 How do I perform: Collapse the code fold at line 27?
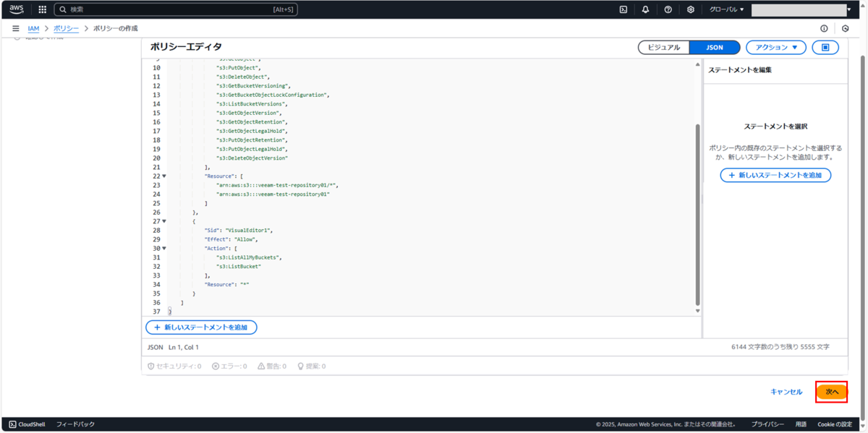tap(164, 221)
